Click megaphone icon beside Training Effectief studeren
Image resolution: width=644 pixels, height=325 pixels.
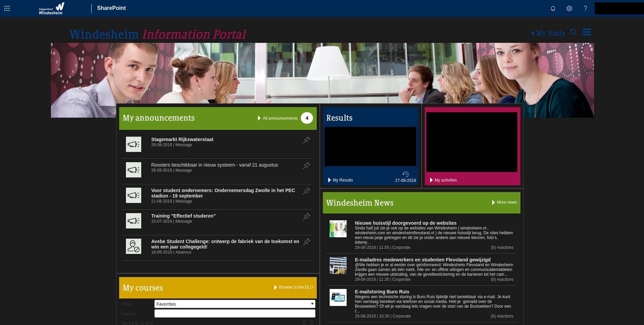(x=133, y=221)
